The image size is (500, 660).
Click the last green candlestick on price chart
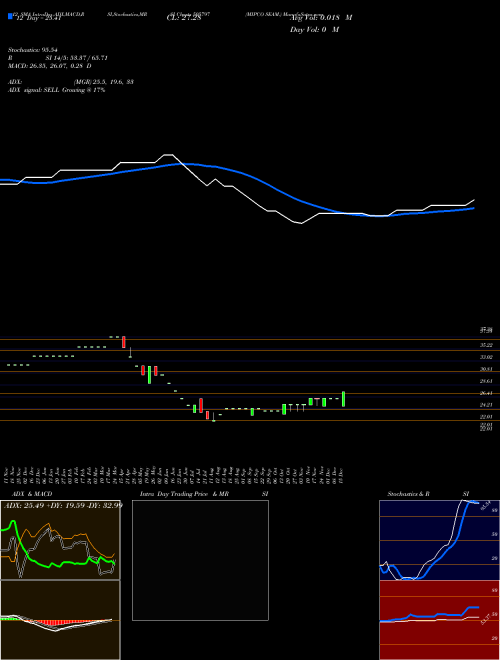point(343,399)
